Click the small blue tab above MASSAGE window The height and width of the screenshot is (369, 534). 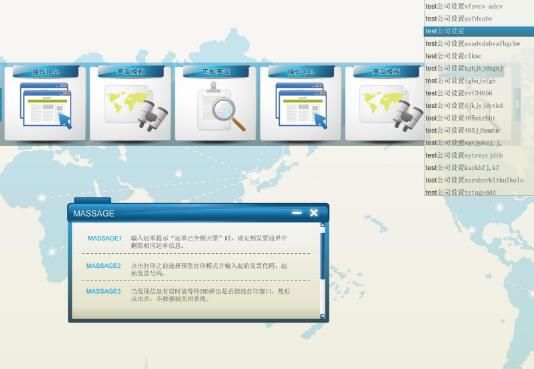[93, 200]
